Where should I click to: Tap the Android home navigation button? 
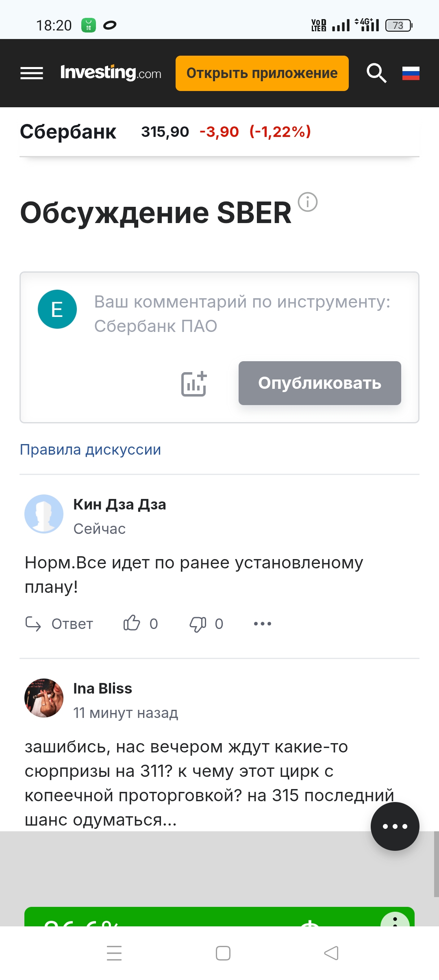coord(223,953)
